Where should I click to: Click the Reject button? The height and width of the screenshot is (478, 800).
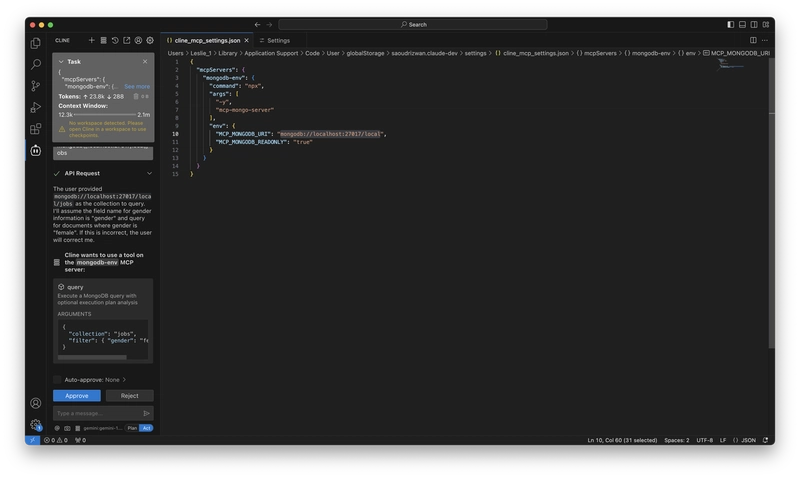pyautogui.click(x=130, y=396)
